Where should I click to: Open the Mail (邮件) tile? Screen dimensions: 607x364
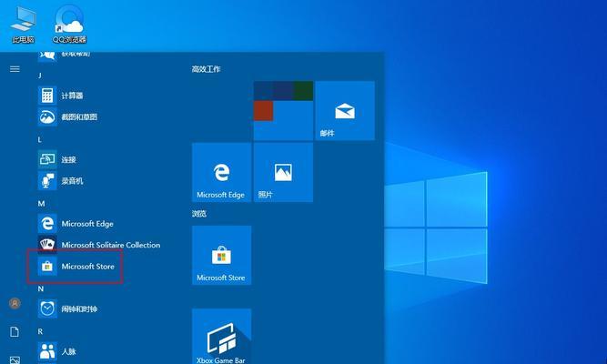[345, 110]
